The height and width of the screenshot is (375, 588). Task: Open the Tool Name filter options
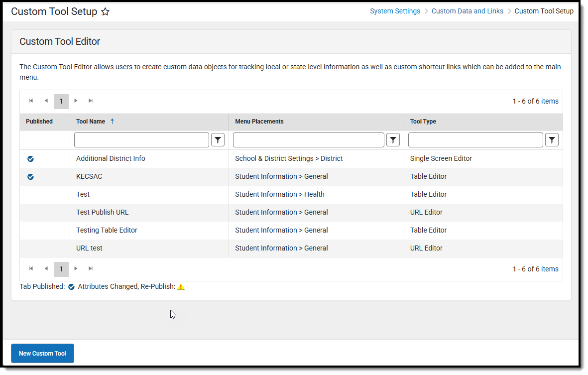[218, 140]
